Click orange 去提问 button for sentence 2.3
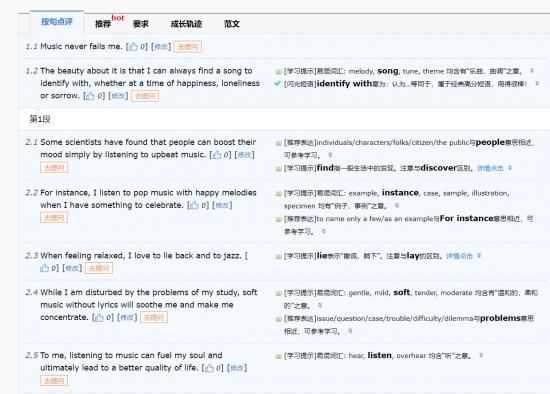The image size is (550, 394). click(x=99, y=268)
